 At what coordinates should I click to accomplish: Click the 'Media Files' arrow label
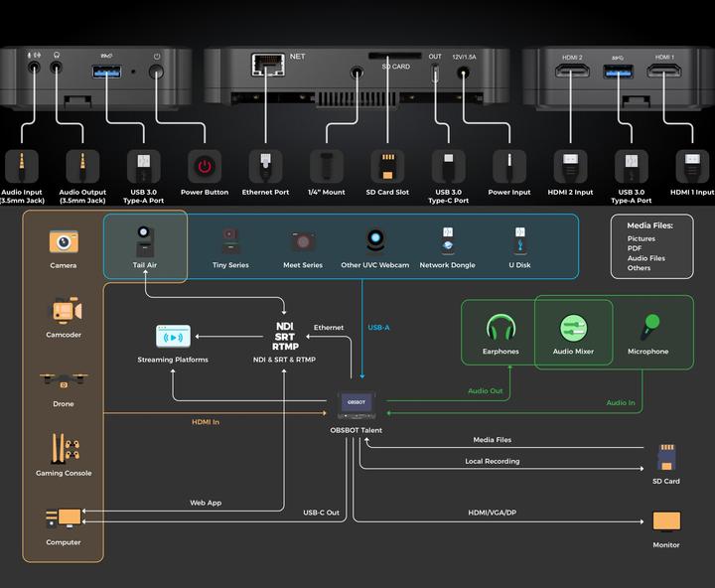click(493, 440)
